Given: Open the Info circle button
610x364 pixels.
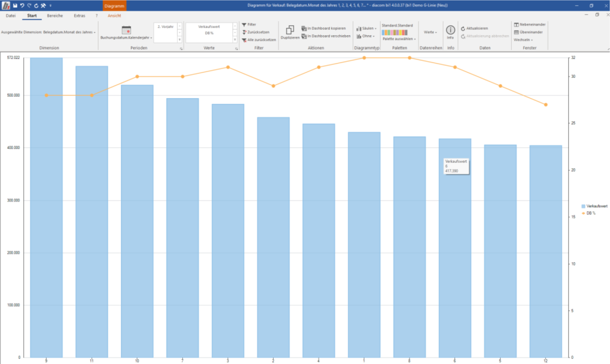Looking at the screenshot, I should 450,32.
